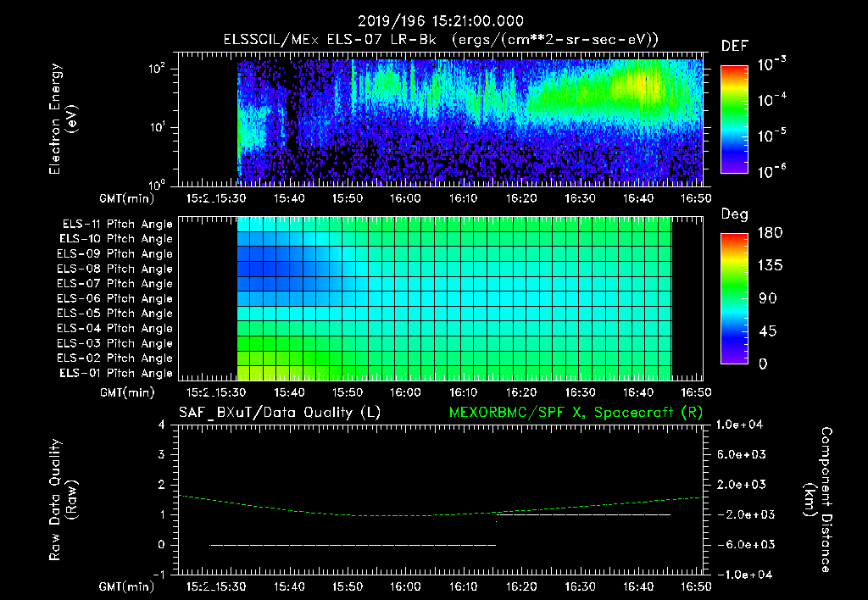Click the DEF color bar scale
This screenshot has height=600, width=868.
pyautogui.click(x=734, y=119)
